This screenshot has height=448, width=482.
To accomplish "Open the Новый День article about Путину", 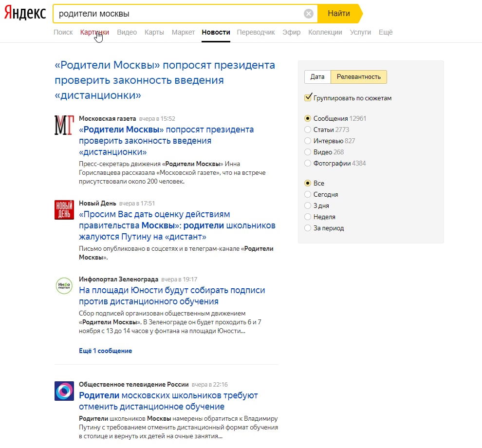I will pyautogui.click(x=177, y=225).
